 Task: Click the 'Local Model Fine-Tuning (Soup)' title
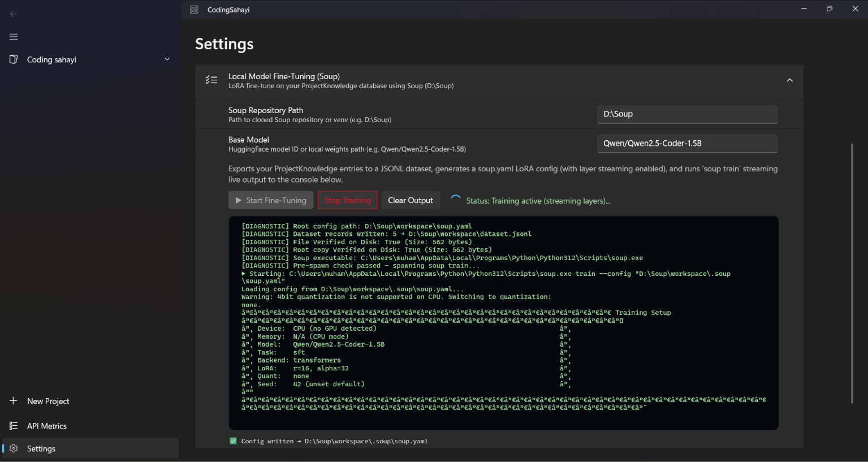tap(284, 76)
